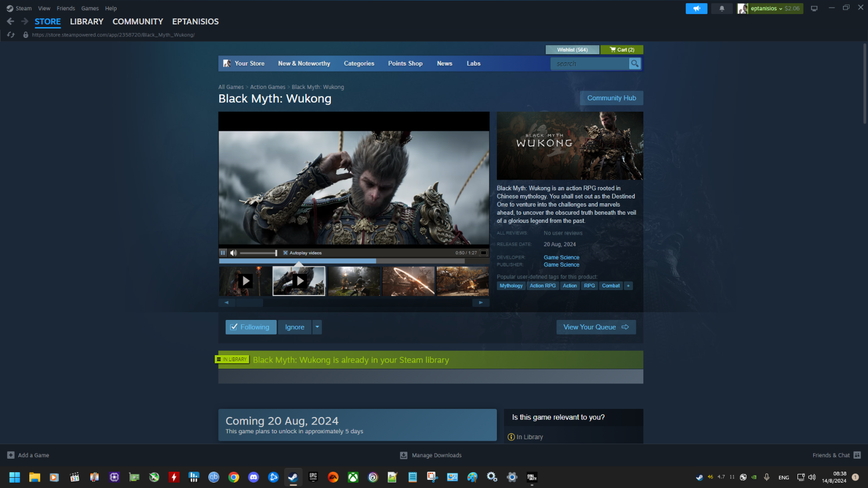
Task: Select the Mythology tag
Action: pos(511,286)
